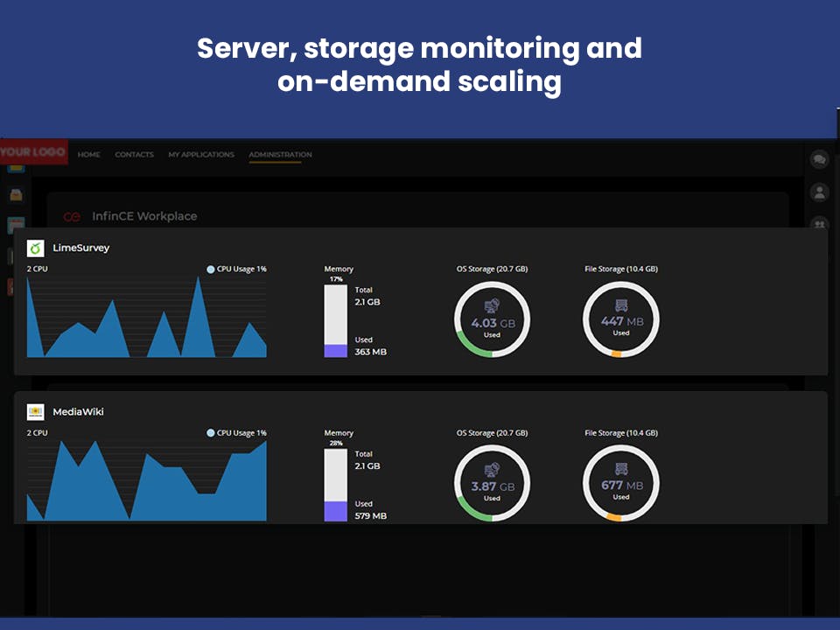The height and width of the screenshot is (630, 840).
Task: Open the chat bubbles icon
Action: point(819,159)
